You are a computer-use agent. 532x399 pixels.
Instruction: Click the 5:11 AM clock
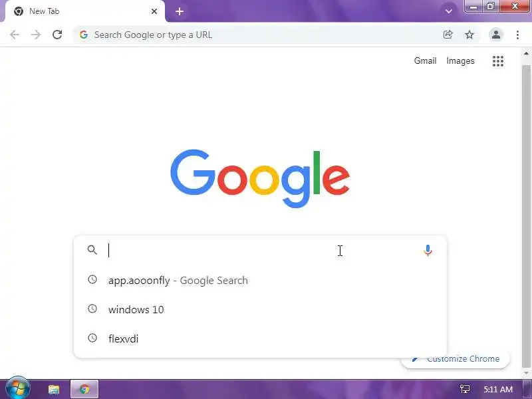coord(498,389)
